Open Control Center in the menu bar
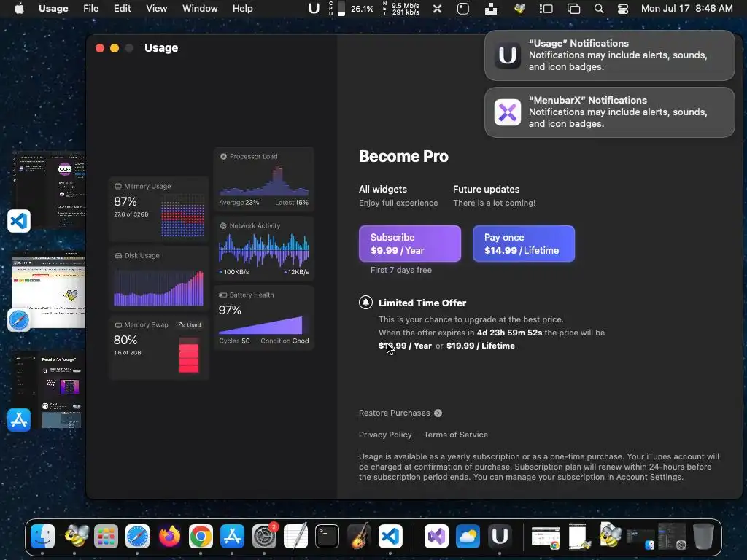 click(623, 9)
